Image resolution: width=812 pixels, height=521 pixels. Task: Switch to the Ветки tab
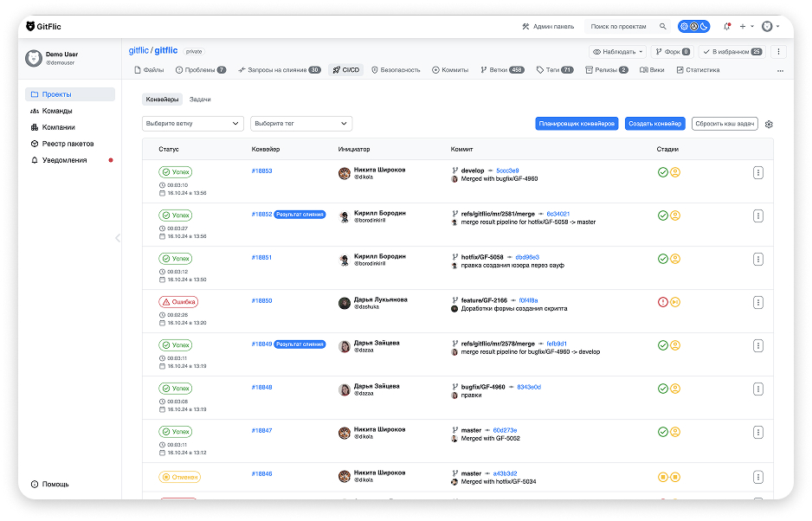tap(502, 70)
